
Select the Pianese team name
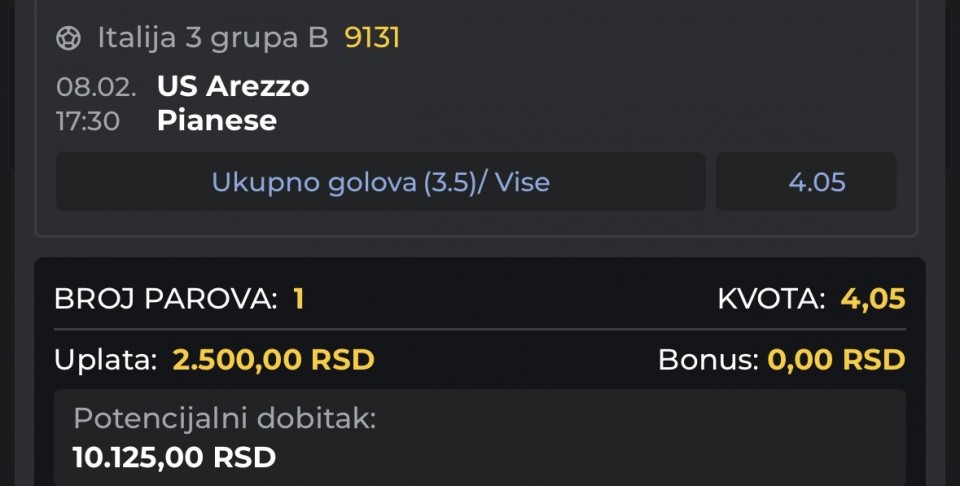coord(216,121)
